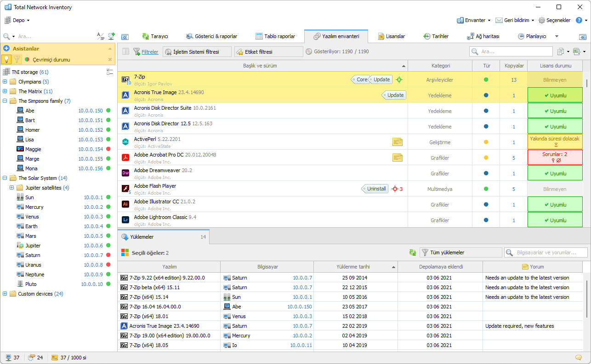Viewport: 591px width, 364px height.
Task: Click the add network node icon
Action: (x=111, y=36)
